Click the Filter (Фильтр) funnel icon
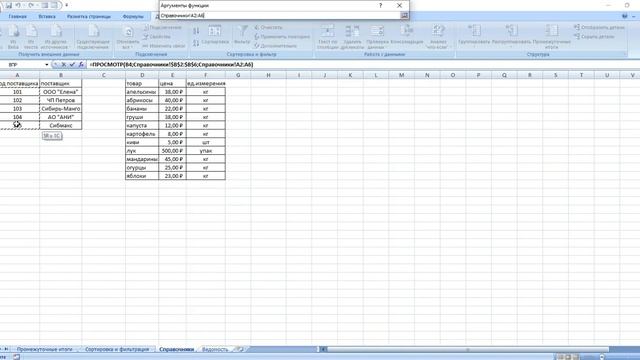The height and width of the screenshot is (360, 640). tap(242, 35)
